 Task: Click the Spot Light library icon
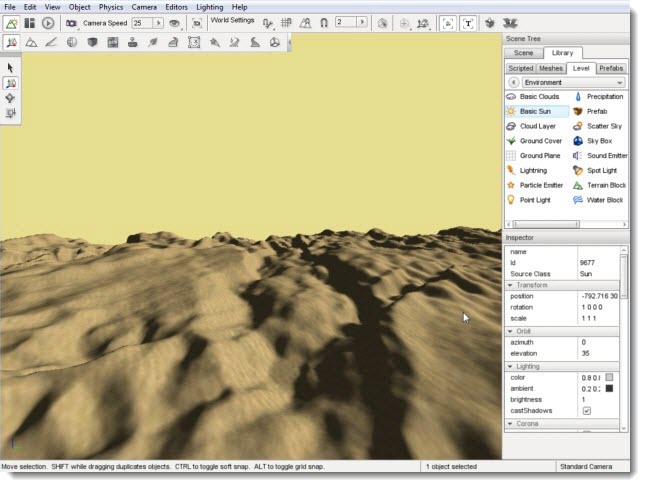578,171
